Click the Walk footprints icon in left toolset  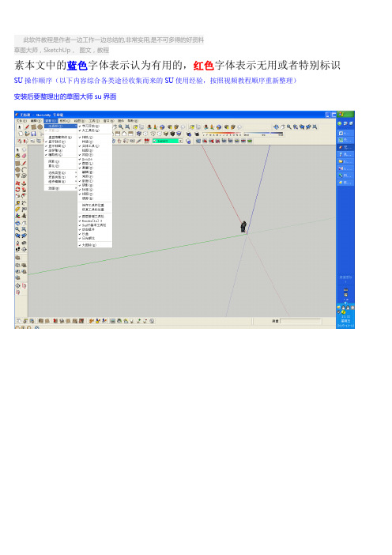pos(17,249)
